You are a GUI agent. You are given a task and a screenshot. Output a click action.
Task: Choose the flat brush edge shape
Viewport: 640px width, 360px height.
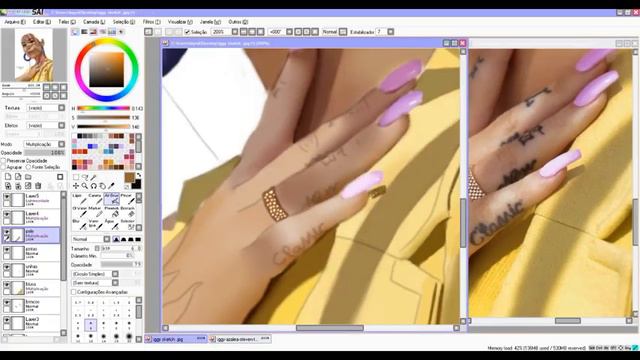point(138,239)
